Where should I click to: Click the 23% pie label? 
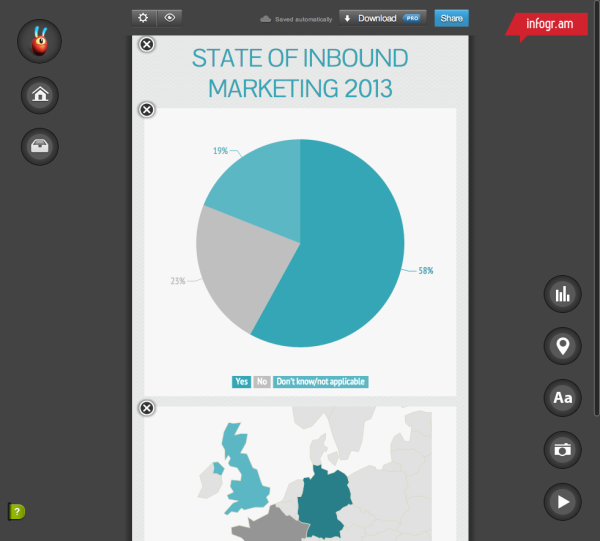tap(178, 281)
